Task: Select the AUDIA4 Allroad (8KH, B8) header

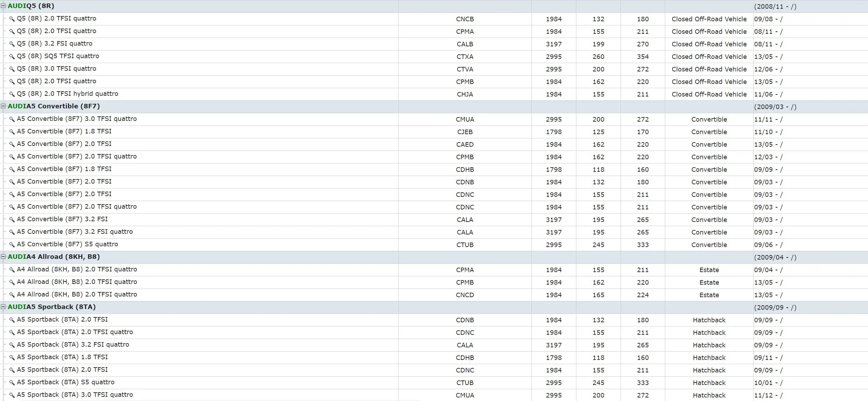Action: [x=54, y=257]
